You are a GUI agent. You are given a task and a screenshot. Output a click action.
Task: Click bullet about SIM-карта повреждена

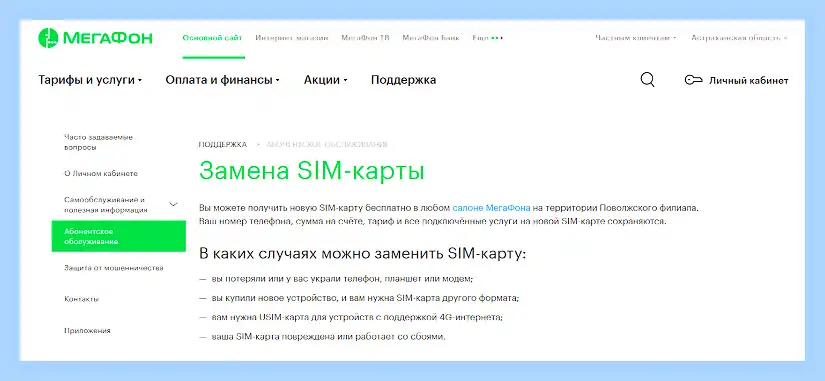click(322, 336)
